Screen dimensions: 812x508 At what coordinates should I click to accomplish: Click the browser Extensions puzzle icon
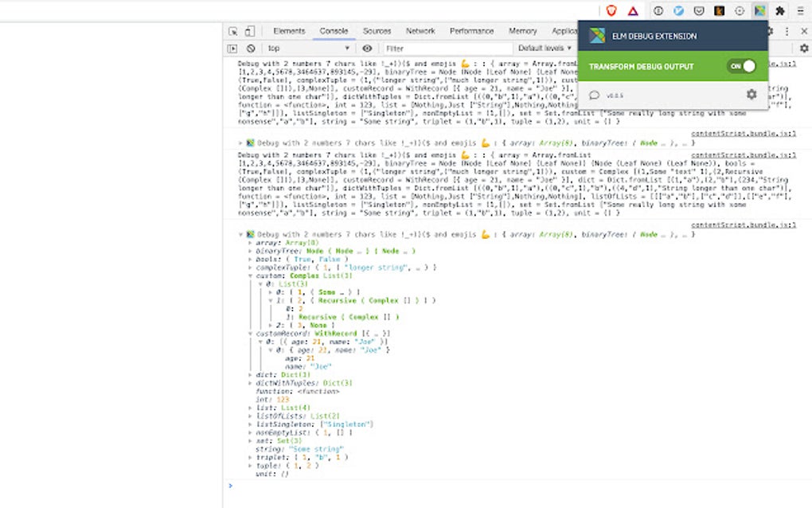click(780, 10)
